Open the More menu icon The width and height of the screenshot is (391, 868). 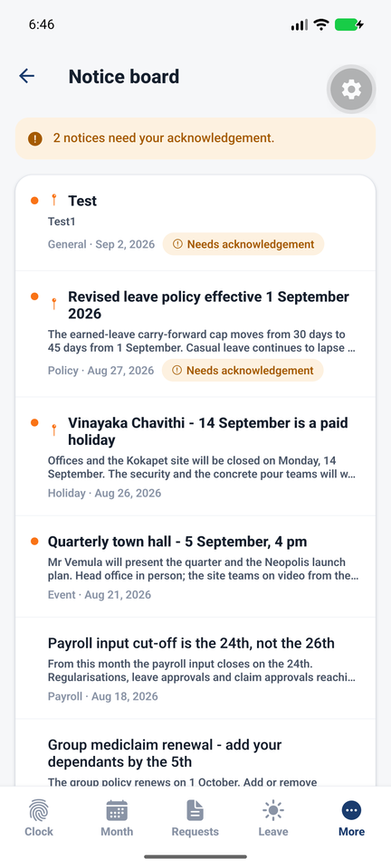click(351, 811)
